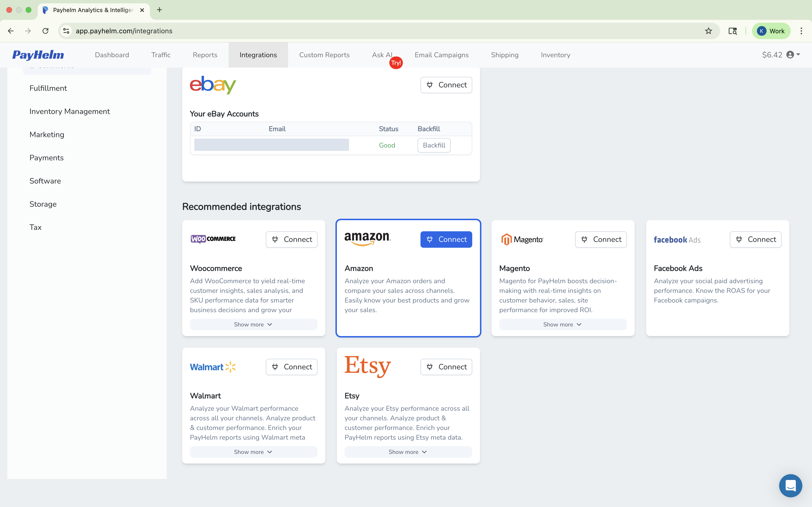Click the Backfill button for eBay account
Image resolution: width=812 pixels, height=507 pixels.
434,145
